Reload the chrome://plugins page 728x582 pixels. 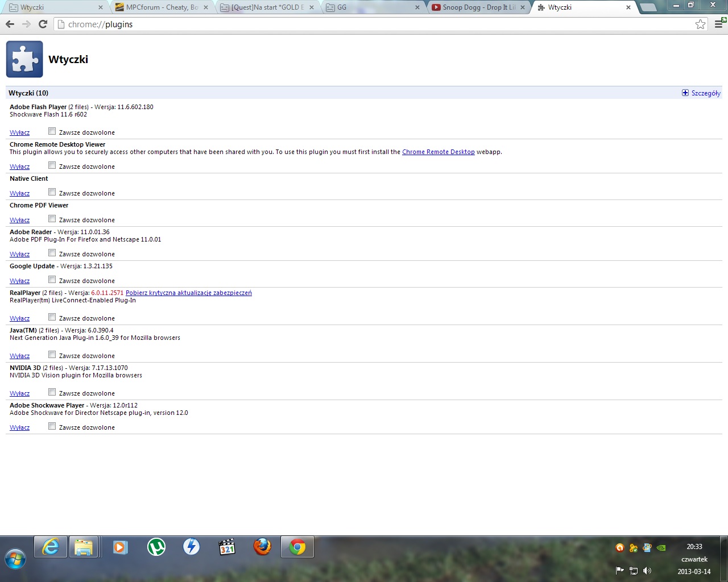coord(43,24)
